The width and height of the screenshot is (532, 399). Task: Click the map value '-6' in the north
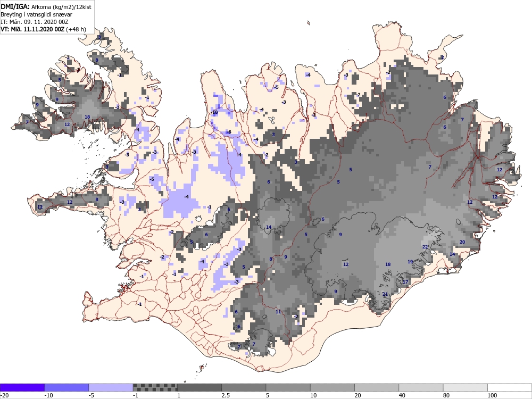(228, 132)
